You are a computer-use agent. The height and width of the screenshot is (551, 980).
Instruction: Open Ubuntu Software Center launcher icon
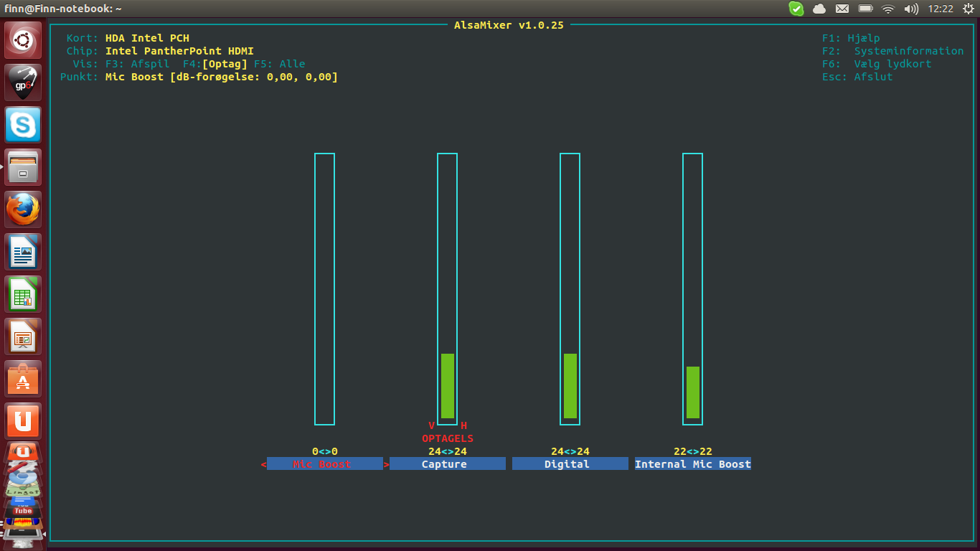23,379
